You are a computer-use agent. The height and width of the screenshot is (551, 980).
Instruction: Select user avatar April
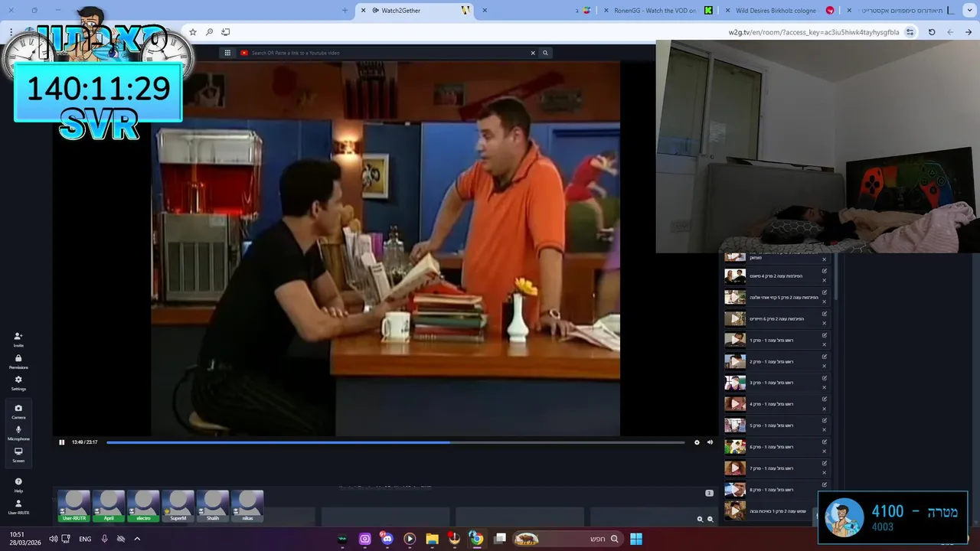point(109,506)
